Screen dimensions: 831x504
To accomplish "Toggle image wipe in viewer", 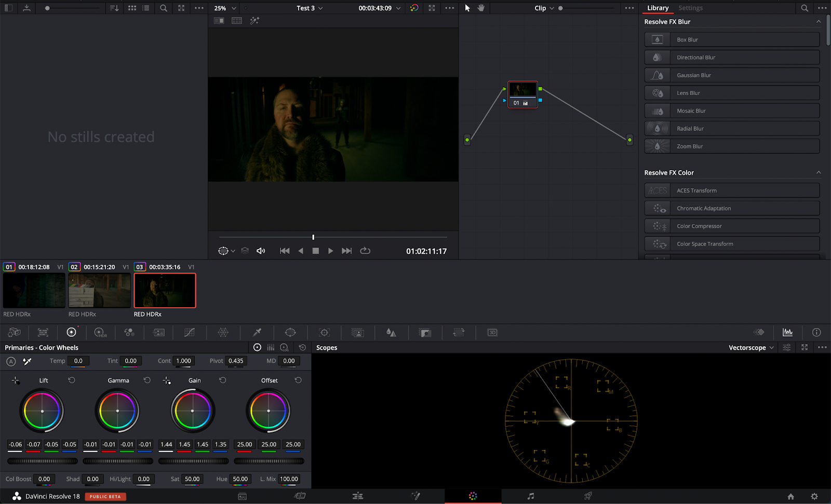I will 219,21.
